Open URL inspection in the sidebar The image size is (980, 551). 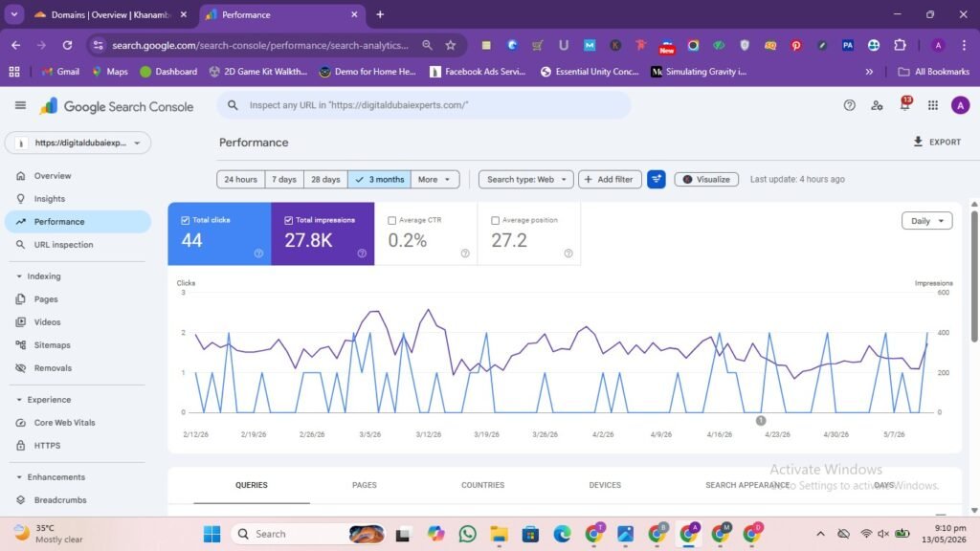[x=78, y=245]
